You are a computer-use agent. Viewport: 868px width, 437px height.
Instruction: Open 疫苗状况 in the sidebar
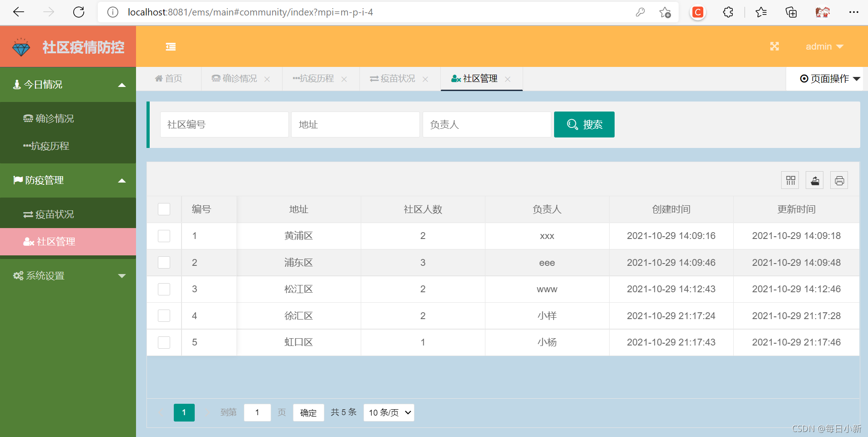[68, 214]
